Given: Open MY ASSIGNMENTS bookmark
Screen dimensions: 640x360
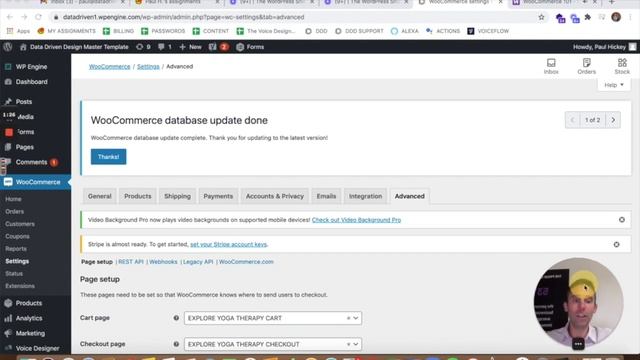Looking at the screenshot, I should point(66,31).
